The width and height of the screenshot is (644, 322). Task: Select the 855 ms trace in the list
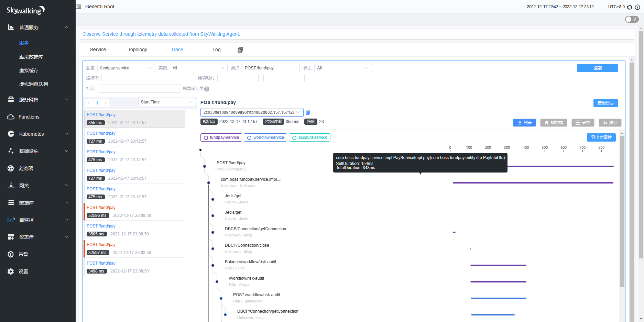point(134,119)
